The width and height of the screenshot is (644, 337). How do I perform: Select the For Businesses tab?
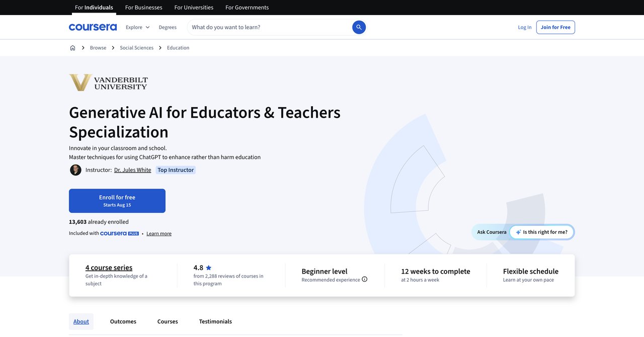click(144, 8)
